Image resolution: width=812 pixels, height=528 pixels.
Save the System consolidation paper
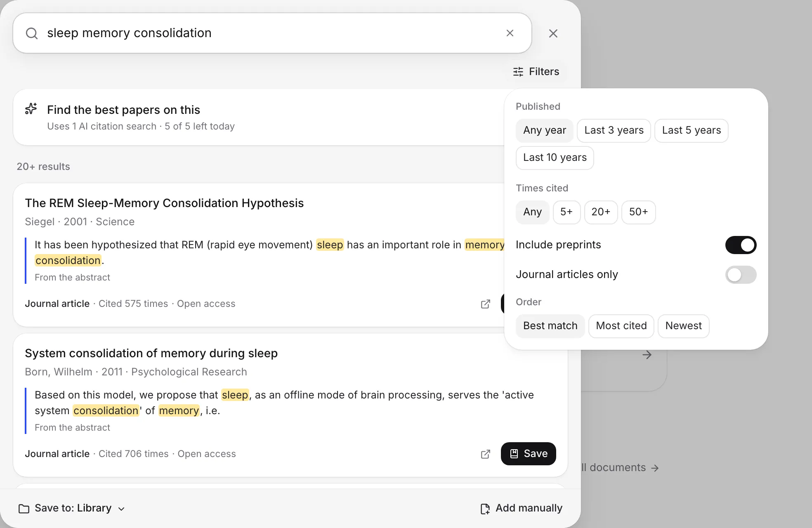point(529,454)
